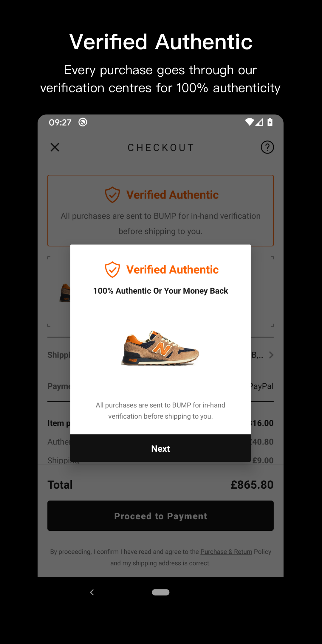Tap the New Balance sneaker image in popup

160,348
